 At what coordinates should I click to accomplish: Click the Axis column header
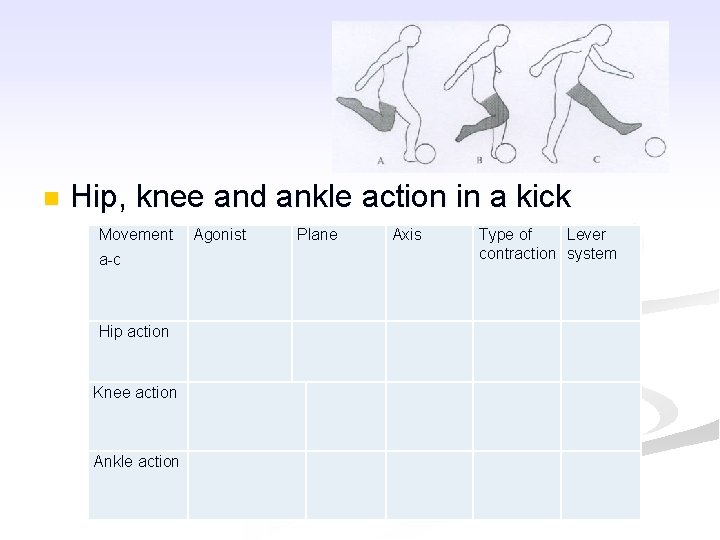click(x=407, y=235)
